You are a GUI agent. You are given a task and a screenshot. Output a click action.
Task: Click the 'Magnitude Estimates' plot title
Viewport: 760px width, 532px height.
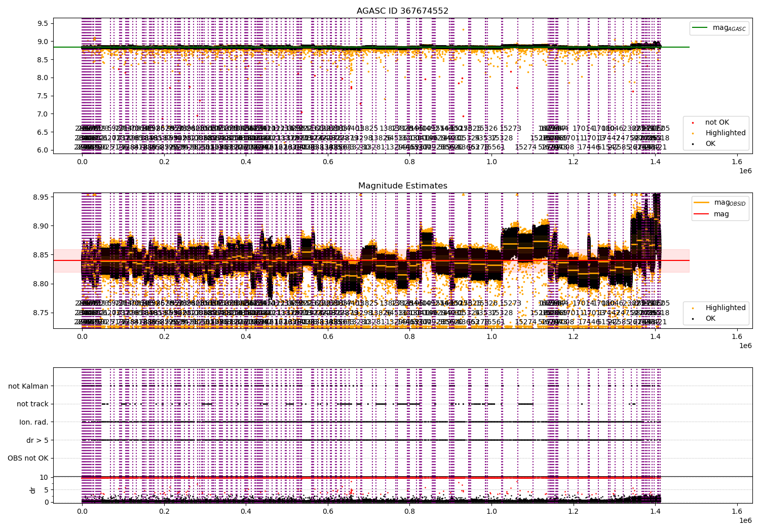(402, 185)
